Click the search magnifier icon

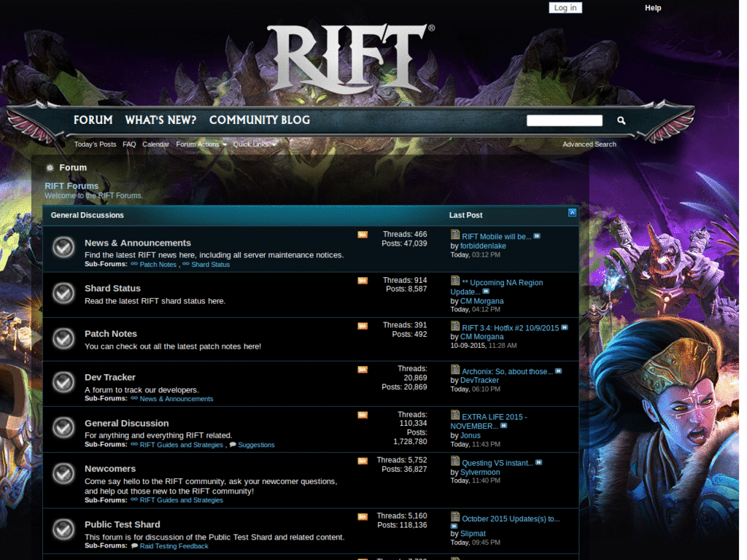(622, 120)
